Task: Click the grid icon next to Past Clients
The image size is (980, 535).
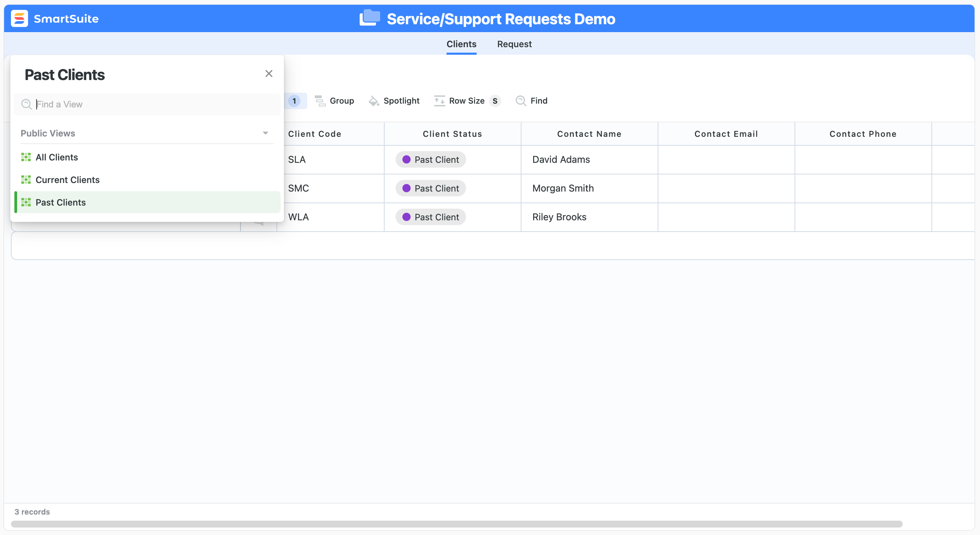Action: [x=26, y=202]
